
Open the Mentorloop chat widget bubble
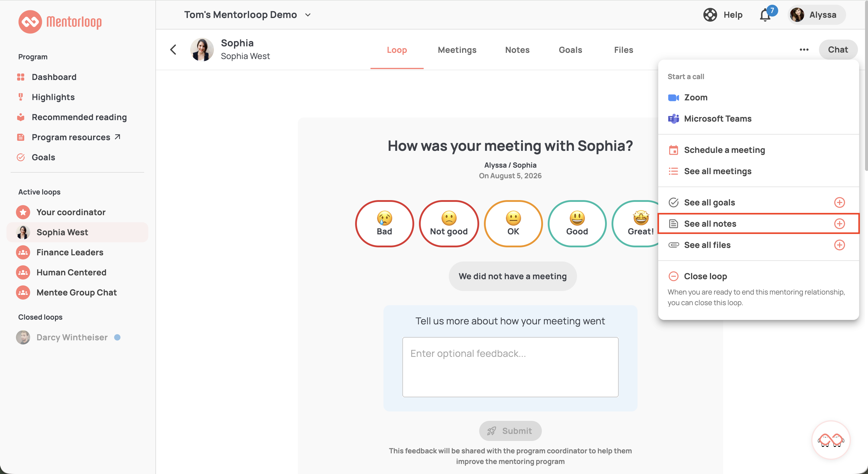click(x=831, y=440)
